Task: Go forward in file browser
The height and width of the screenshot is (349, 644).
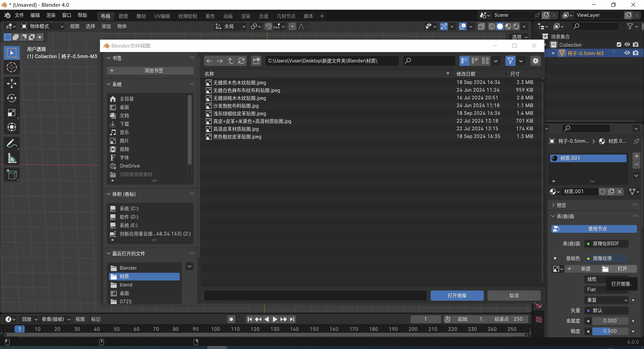Action: coord(220,61)
